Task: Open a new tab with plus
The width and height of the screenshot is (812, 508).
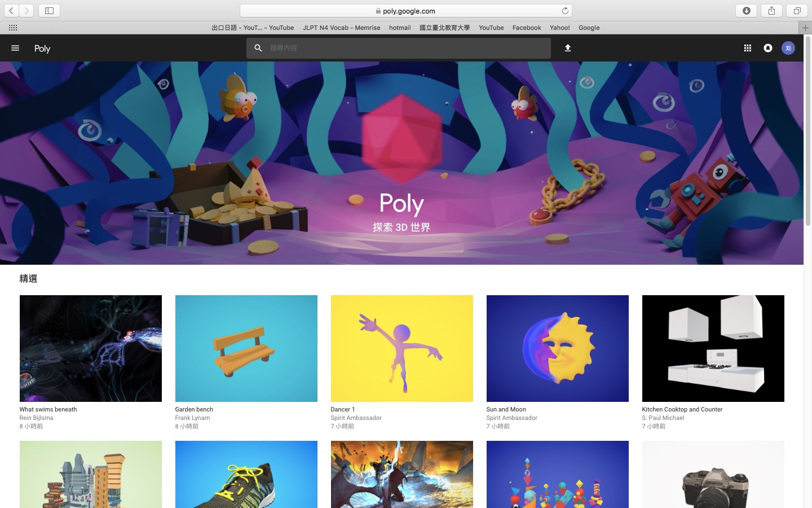Action: click(805, 28)
